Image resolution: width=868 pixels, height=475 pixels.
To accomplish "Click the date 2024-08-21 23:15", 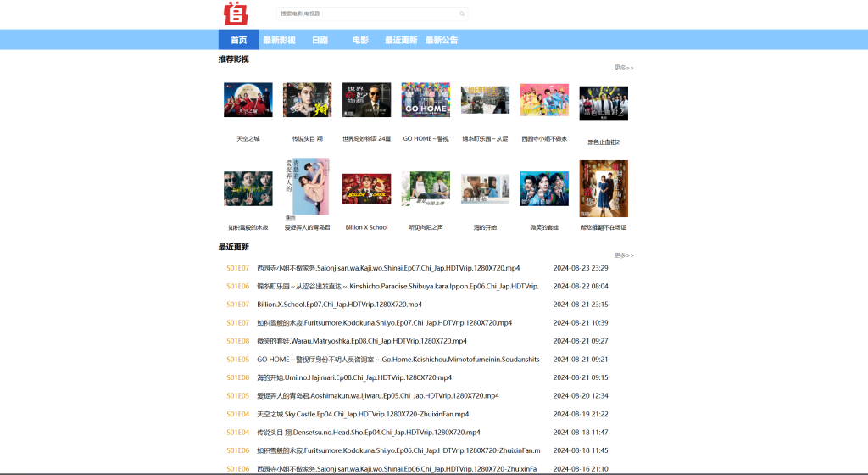I will tap(581, 305).
